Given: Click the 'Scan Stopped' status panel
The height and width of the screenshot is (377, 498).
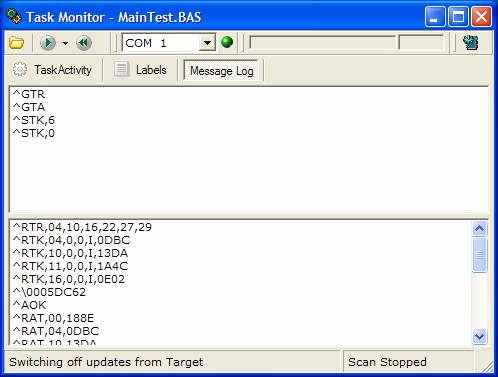Looking at the screenshot, I should [x=408, y=362].
